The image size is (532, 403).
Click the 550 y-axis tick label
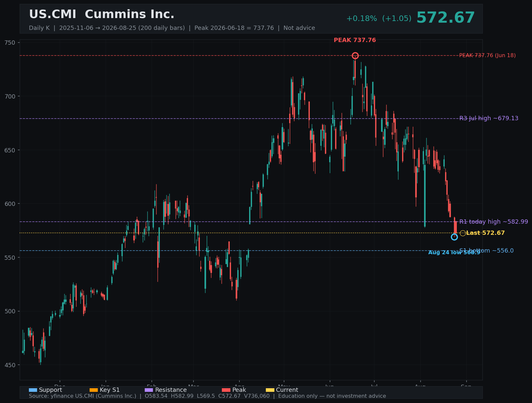(10, 257)
